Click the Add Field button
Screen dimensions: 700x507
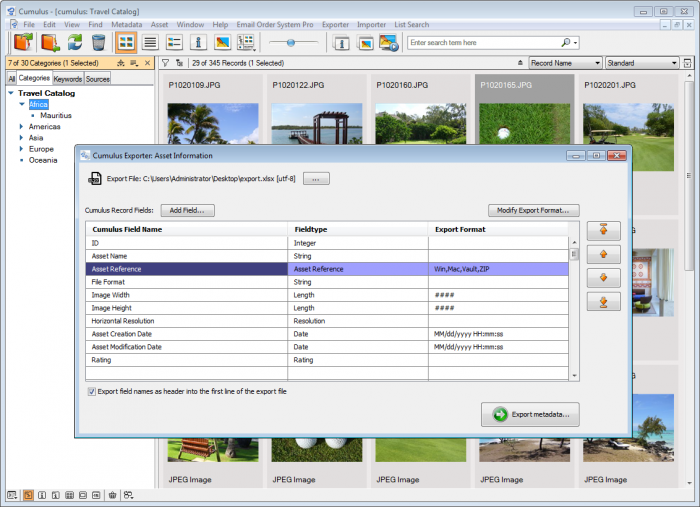click(x=186, y=210)
